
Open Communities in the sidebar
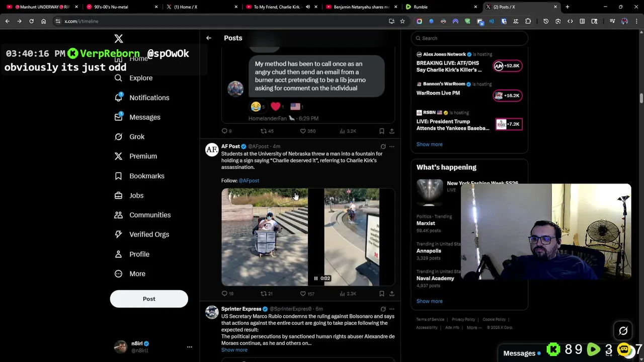coord(142,215)
